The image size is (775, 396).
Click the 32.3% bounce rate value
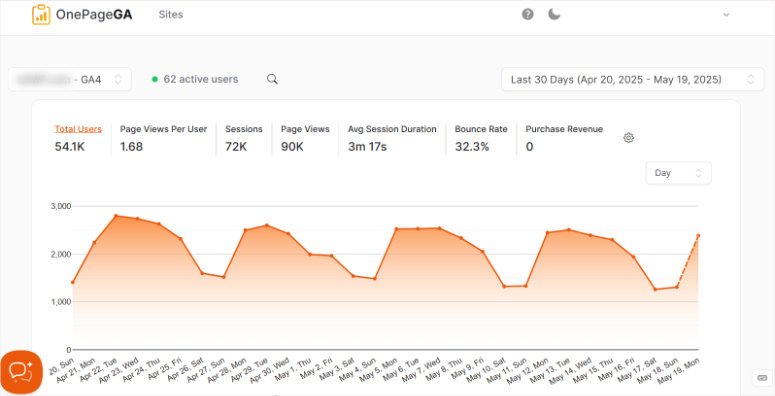[472, 147]
